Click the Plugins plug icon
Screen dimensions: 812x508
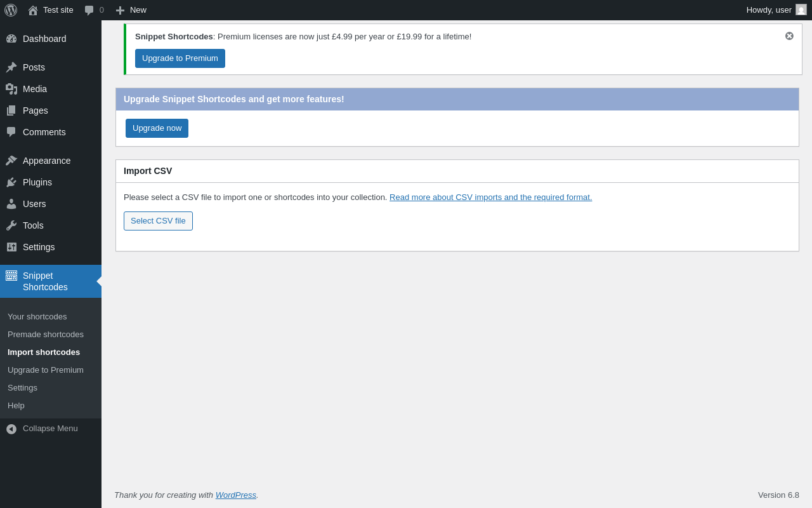tap(11, 182)
